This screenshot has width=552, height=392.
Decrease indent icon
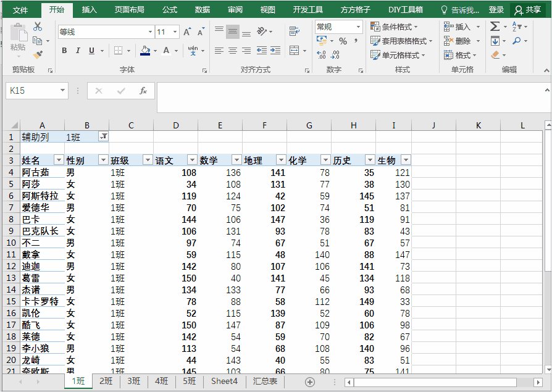pyautogui.click(x=262, y=51)
